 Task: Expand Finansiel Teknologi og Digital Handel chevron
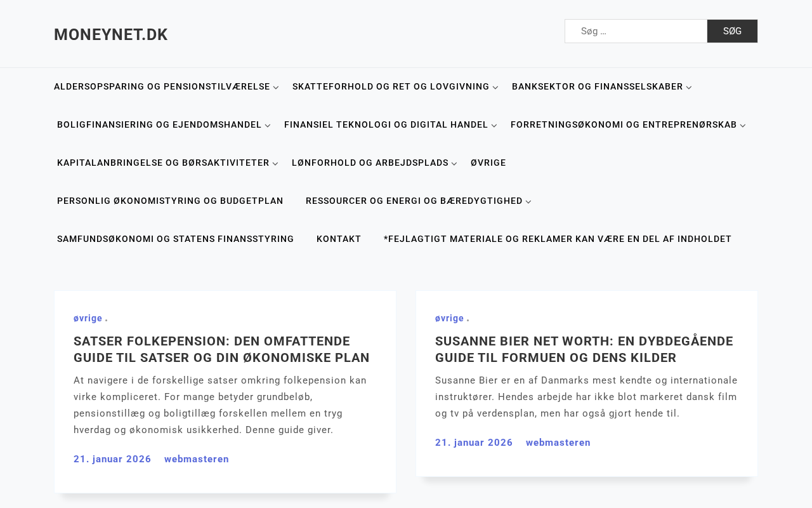click(x=494, y=126)
